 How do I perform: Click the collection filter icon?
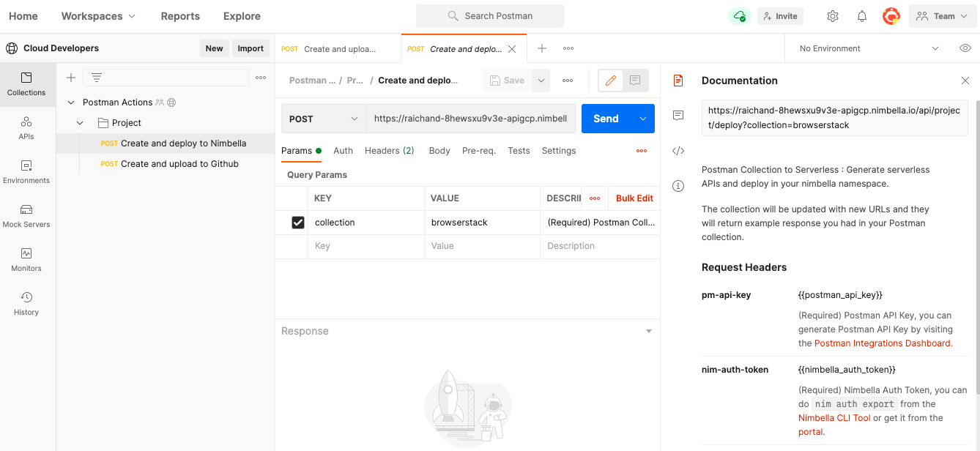tap(96, 78)
